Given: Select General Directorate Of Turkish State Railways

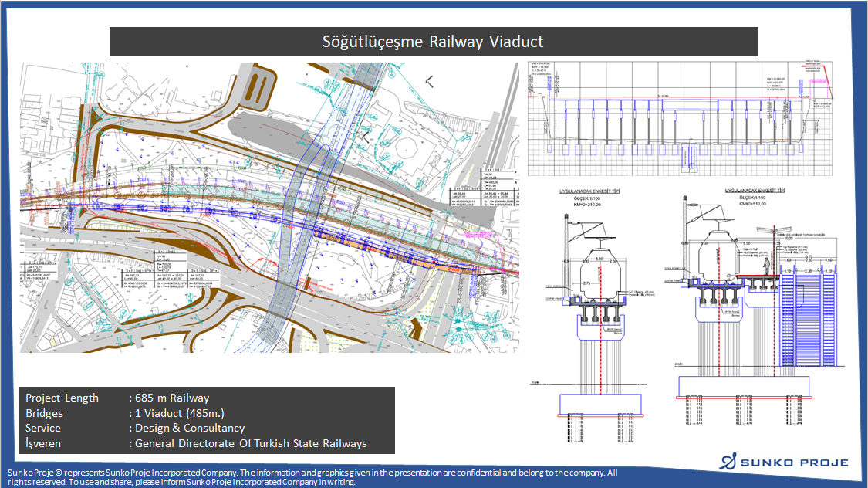Looking at the screenshot, I should 251,443.
